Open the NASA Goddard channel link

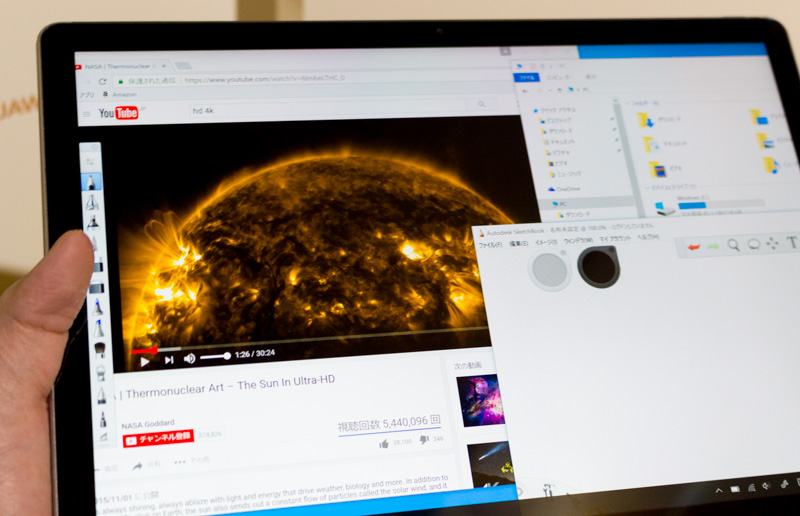(147, 424)
